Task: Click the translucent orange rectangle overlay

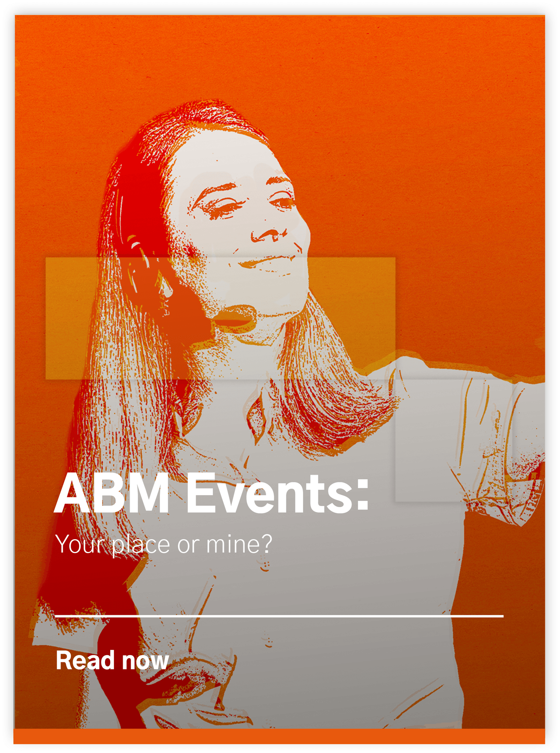Action: click(x=220, y=318)
